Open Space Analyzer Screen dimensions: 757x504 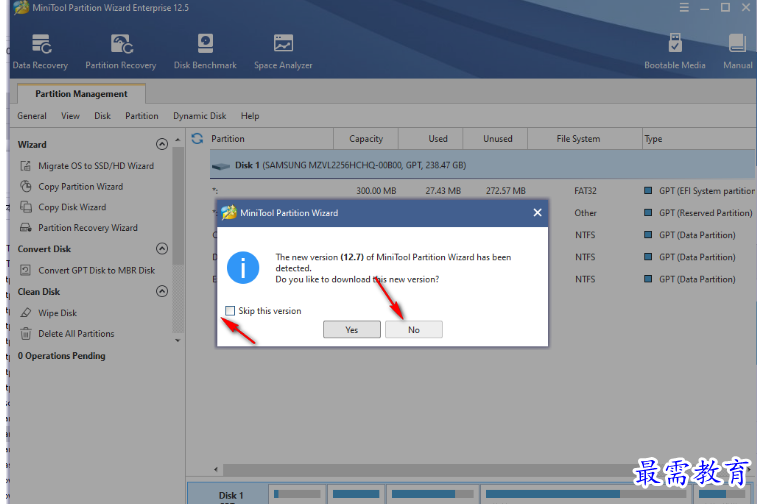tap(283, 51)
